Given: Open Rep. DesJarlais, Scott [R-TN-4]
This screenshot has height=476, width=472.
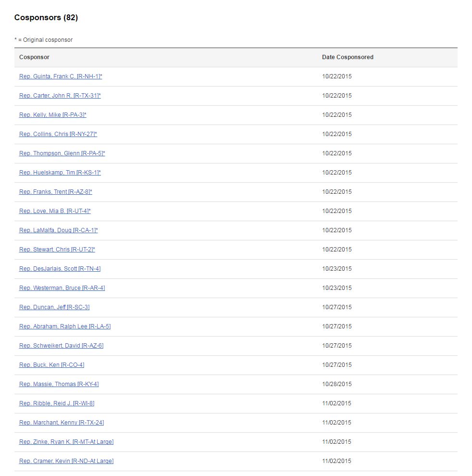Looking at the screenshot, I should pyautogui.click(x=60, y=269).
